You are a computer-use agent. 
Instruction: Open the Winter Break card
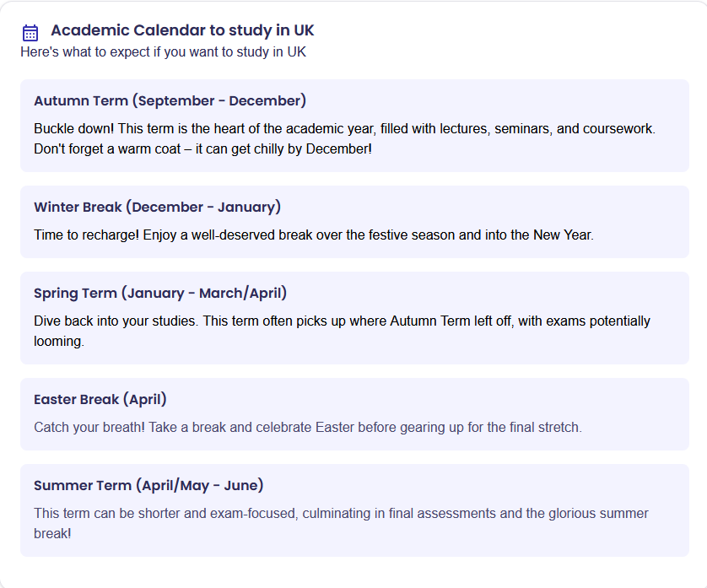pos(354,222)
